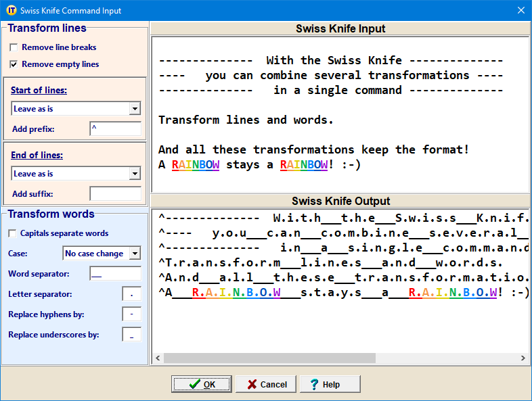Focus the Word separator field
The width and height of the screenshot is (532, 401).
tap(115, 274)
